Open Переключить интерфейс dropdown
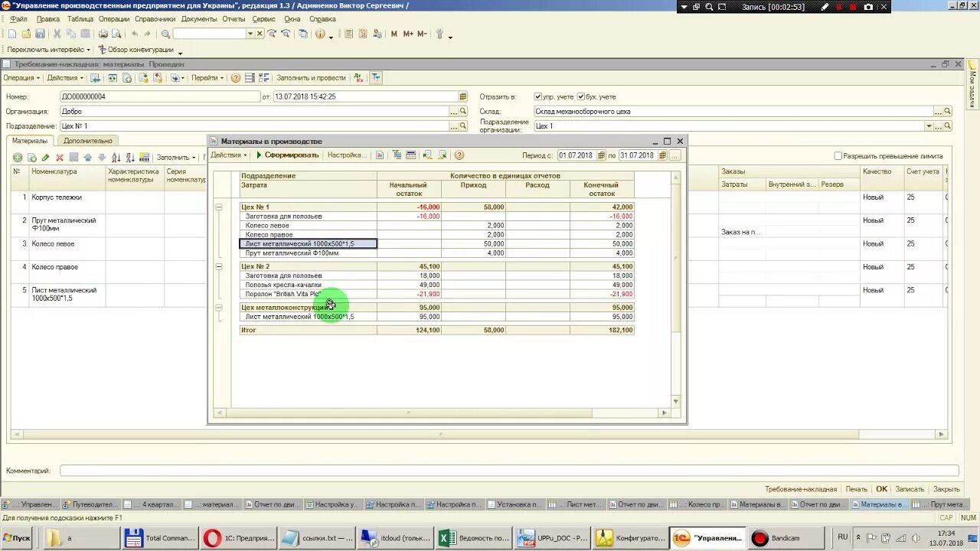This screenshot has height=551, width=980. [48, 50]
